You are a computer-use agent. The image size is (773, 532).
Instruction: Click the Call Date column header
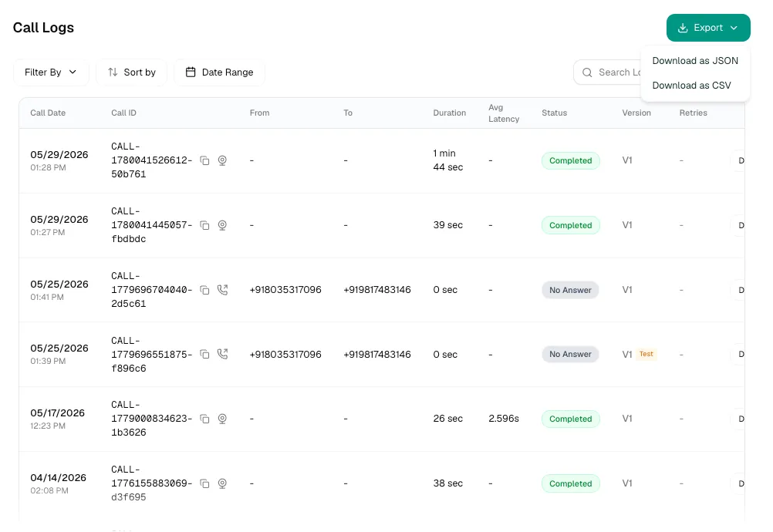point(48,113)
